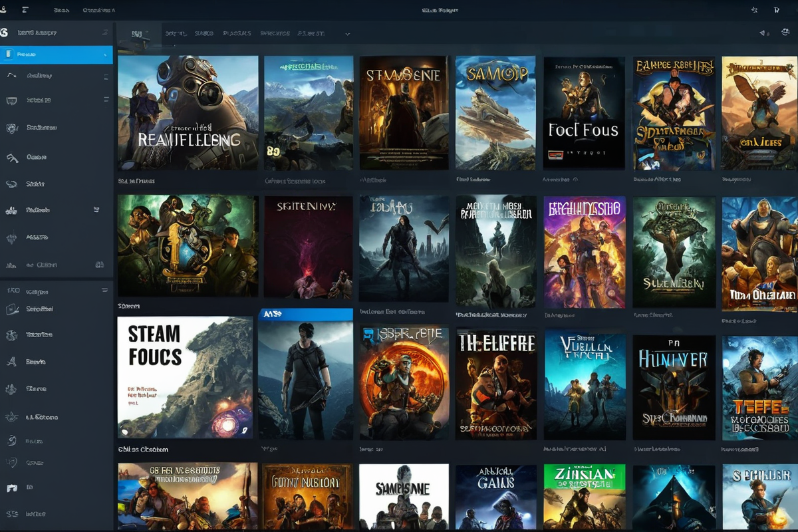Click the star icon in the title bar
Image resolution: width=798 pixels, height=532 pixels.
coord(754,10)
